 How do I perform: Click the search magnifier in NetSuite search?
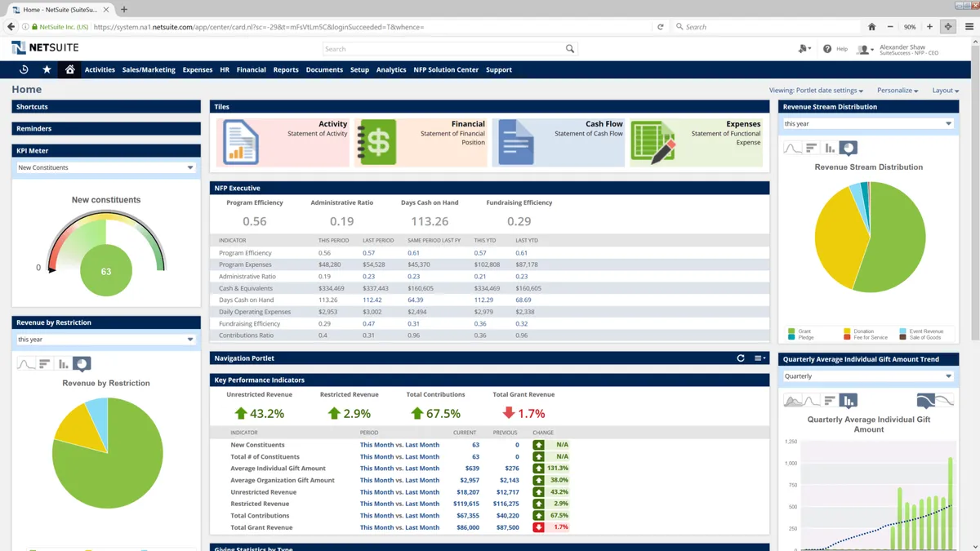(570, 49)
